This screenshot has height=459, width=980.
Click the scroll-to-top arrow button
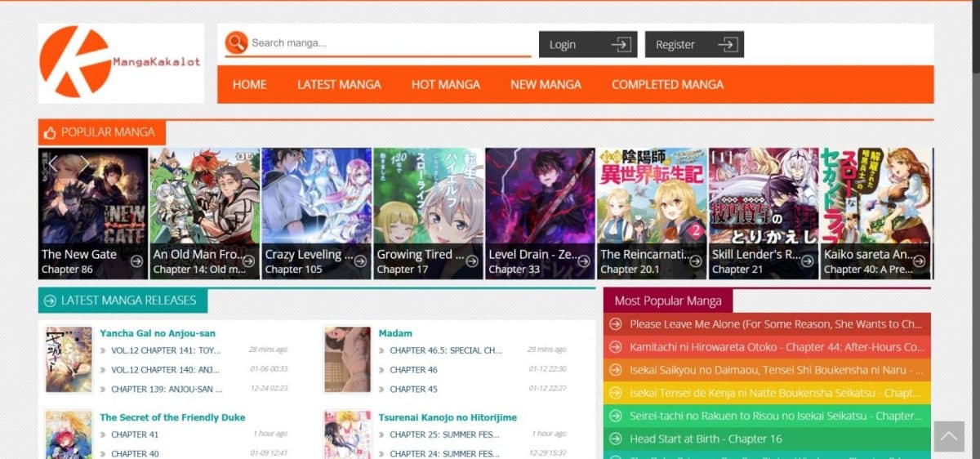coord(948,439)
